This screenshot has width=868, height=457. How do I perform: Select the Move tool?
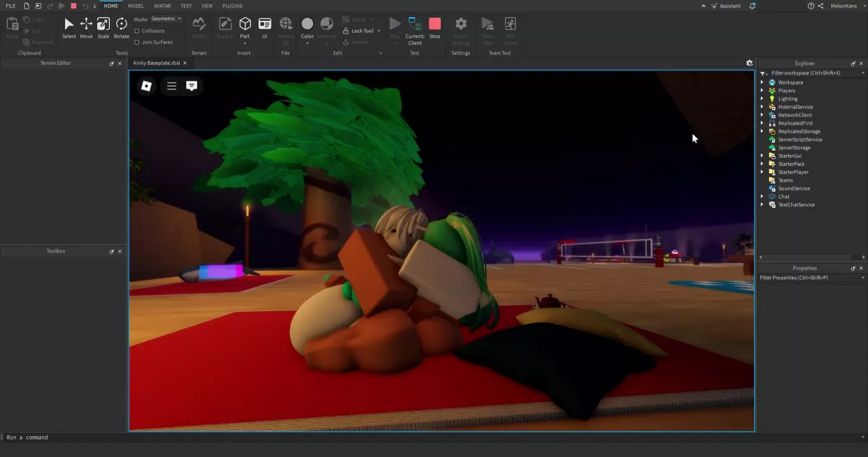(86, 27)
